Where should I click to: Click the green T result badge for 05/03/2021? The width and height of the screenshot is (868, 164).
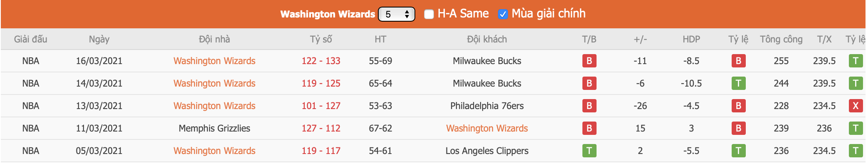589,151
